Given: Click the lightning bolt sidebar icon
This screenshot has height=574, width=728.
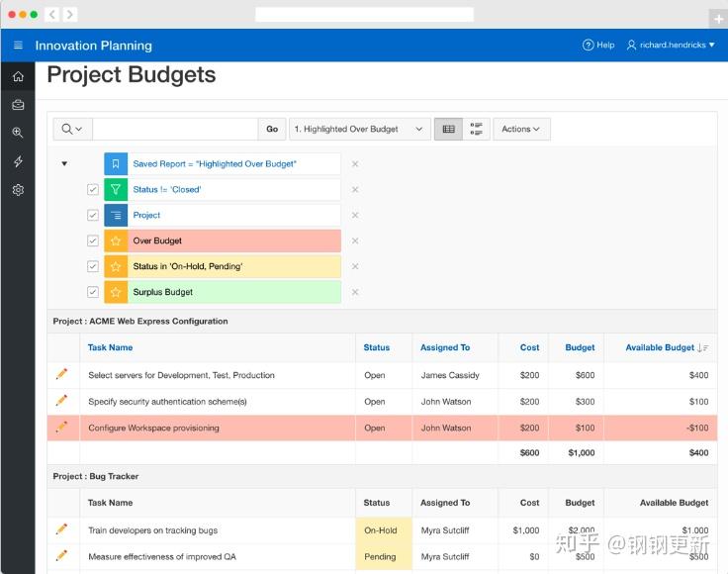Looking at the screenshot, I should (18, 161).
